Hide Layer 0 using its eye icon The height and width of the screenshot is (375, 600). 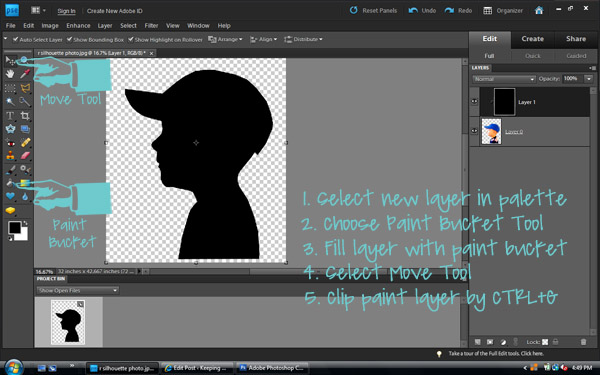click(474, 131)
